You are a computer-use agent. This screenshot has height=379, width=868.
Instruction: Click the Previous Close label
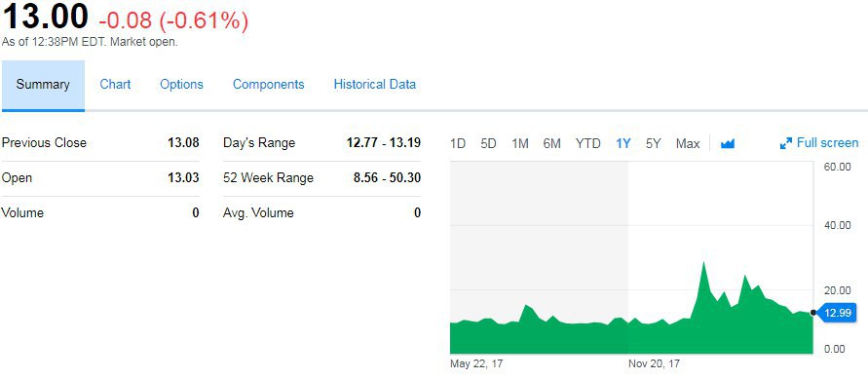pos(44,143)
